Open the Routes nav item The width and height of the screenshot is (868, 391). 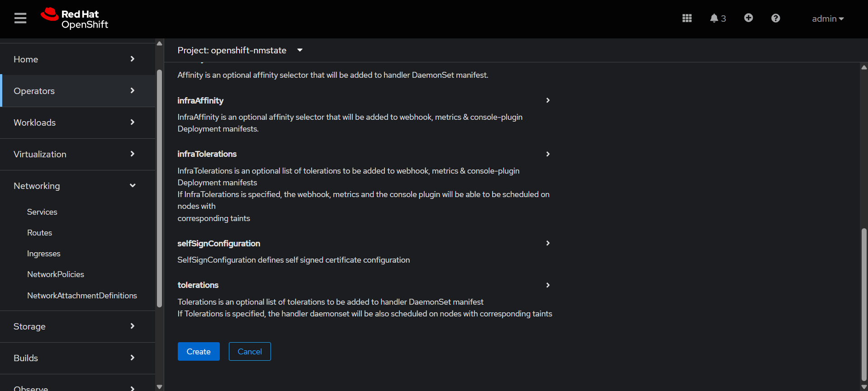(x=40, y=233)
